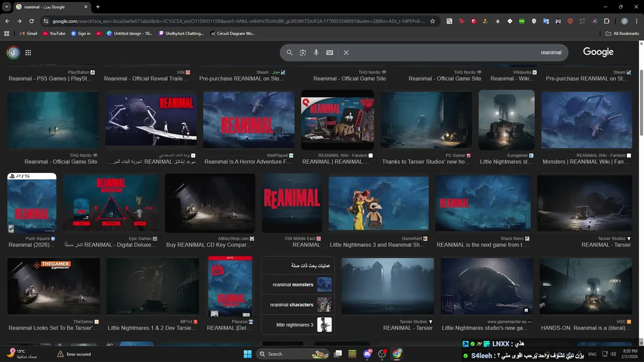Select related search little nightmares 3
The image size is (644, 362).
coord(297,325)
